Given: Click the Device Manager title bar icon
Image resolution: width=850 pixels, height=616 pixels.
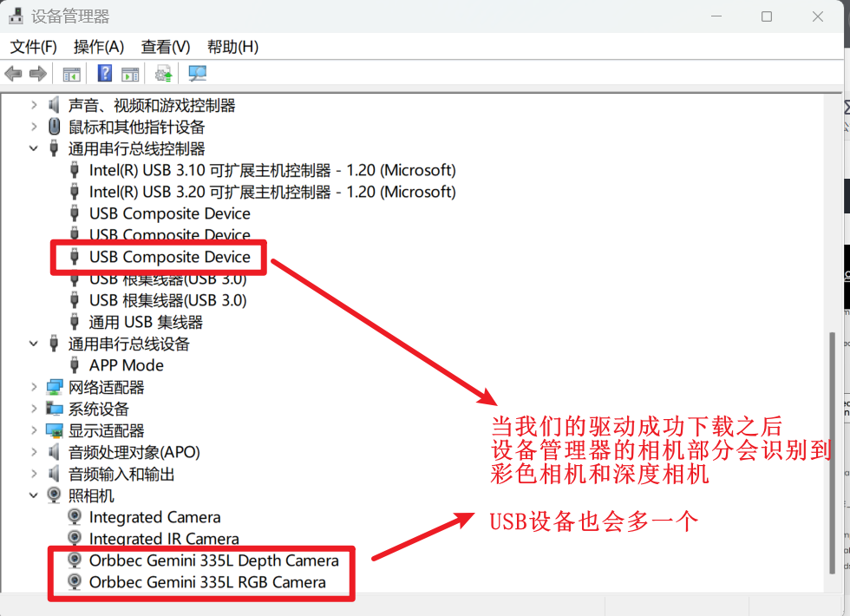Looking at the screenshot, I should [x=15, y=16].
